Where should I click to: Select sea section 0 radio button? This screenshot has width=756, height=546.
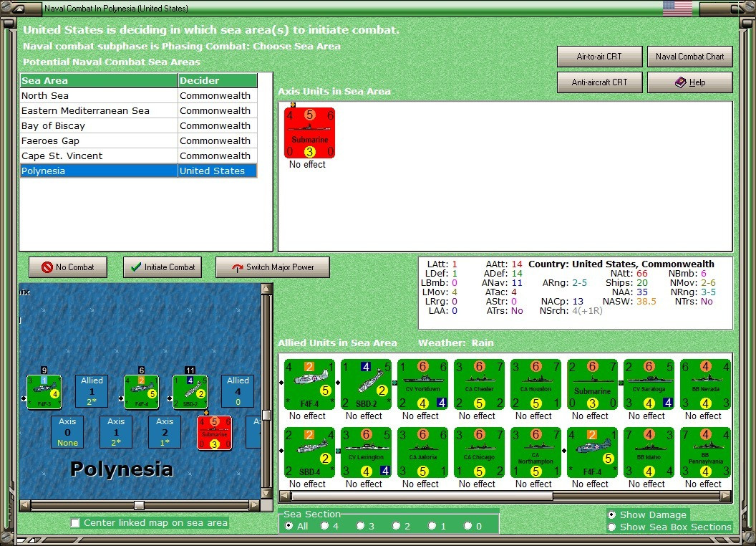(x=467, y=526)
